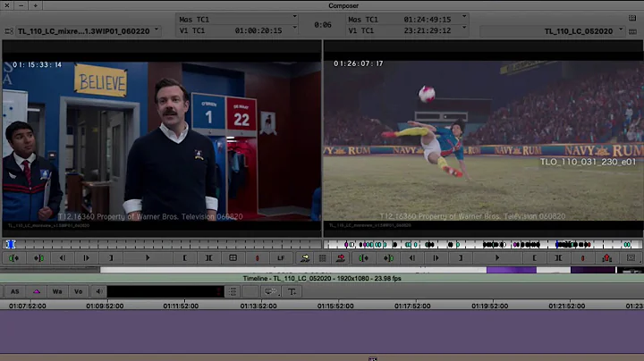Image resolution: width=644 pixels, height=361 pixels.
Task: Mark OUT point in record monitor
Action: click(460, 258)
